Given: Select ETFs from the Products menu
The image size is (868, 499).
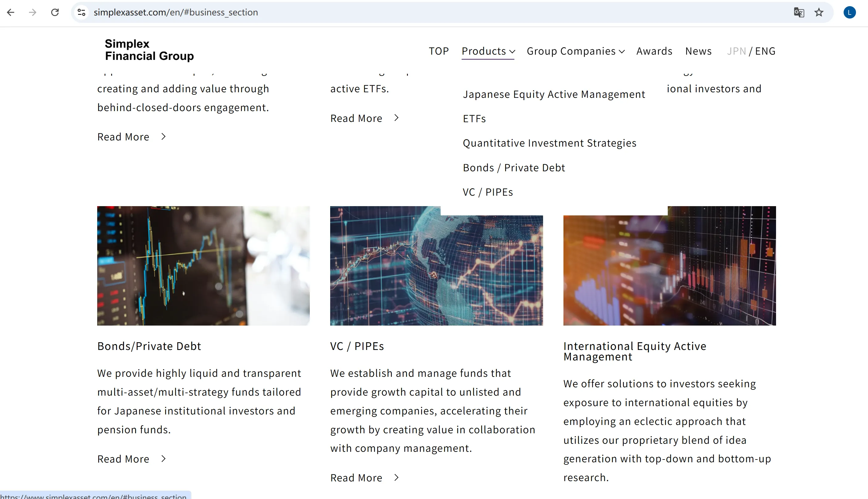Looking at the screenshot, I should point(474,119).
